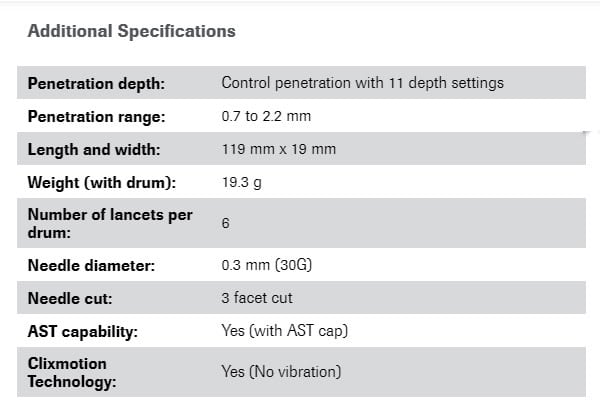This screenshot has width=600, height=408.
Task: Select the Clixmotion Technology label
Action: [72, 372]
